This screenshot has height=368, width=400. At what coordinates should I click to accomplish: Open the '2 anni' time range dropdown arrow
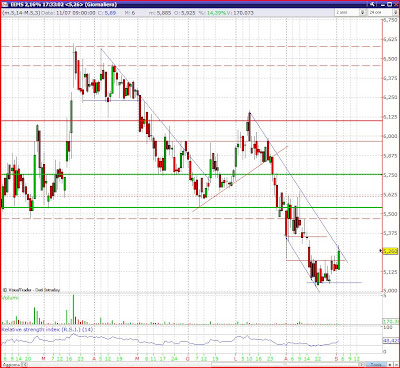point(362,12)
